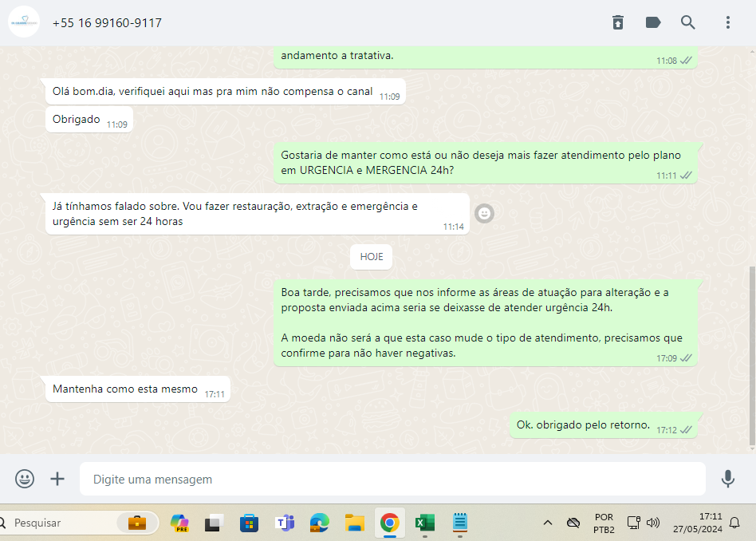Click the 'HOJE' date separator
The width and height of the screenshot is (756, 541).
pos(371,257)
